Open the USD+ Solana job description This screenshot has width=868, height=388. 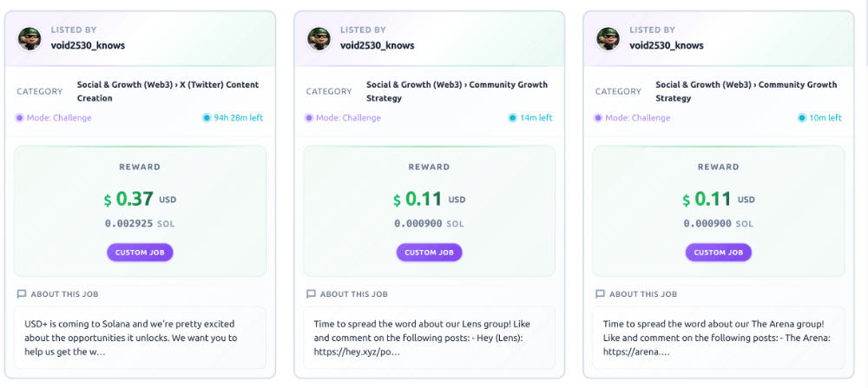point(140,338)
